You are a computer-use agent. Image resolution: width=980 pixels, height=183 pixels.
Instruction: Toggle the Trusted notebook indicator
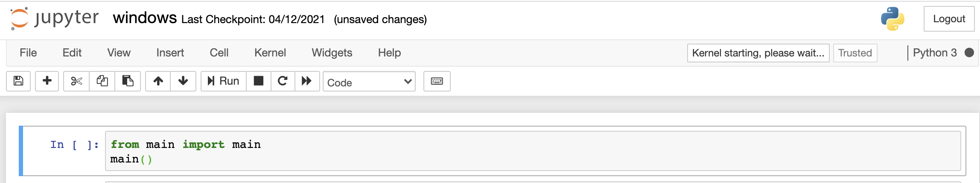(x=855, y=53)
